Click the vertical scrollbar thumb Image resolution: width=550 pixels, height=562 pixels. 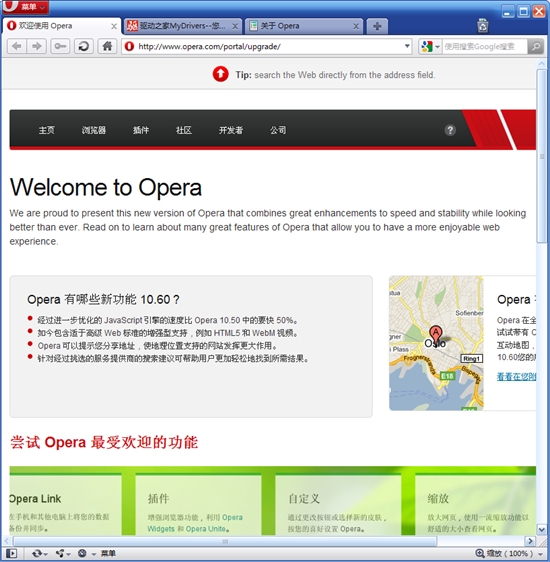click(x=541, y=156)
